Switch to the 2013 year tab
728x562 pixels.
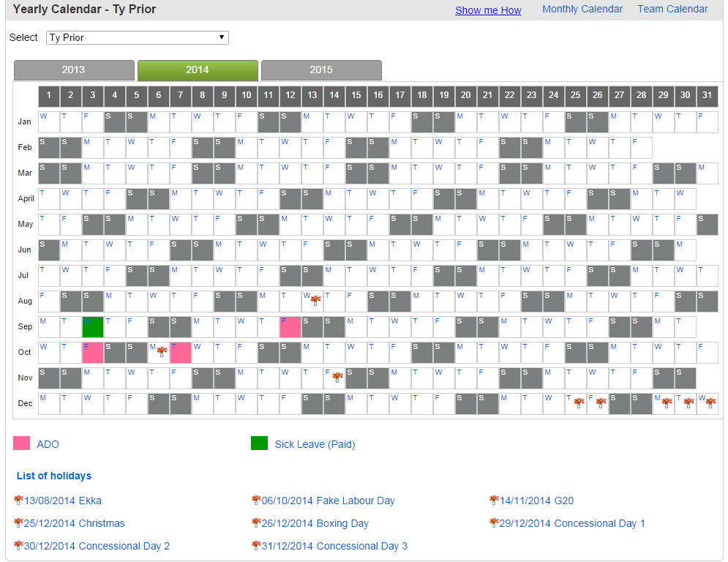(75, 70)
